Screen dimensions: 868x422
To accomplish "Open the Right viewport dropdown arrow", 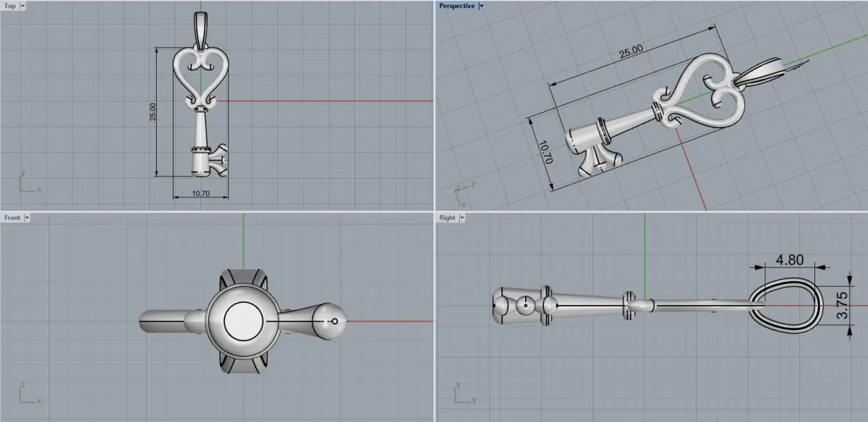I will click(461, 218).
